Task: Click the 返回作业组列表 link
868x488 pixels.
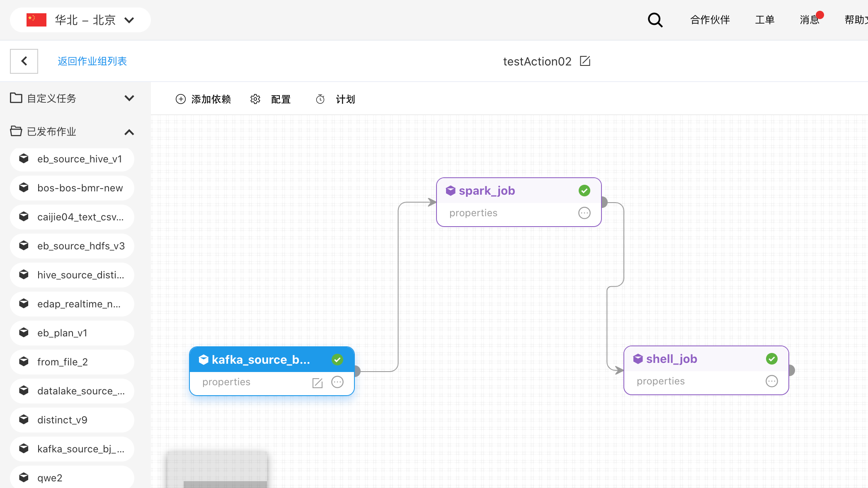Action: pyautogui.click(x=92, y=61)
